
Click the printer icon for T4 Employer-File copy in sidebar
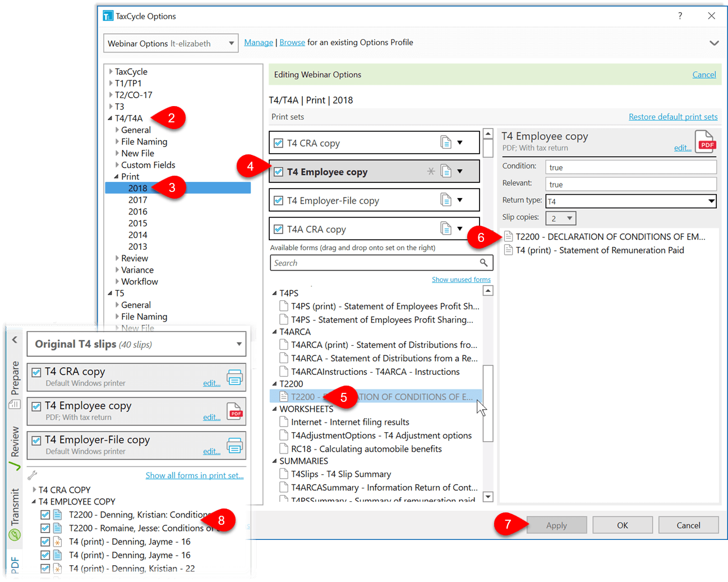pos(234,446)
